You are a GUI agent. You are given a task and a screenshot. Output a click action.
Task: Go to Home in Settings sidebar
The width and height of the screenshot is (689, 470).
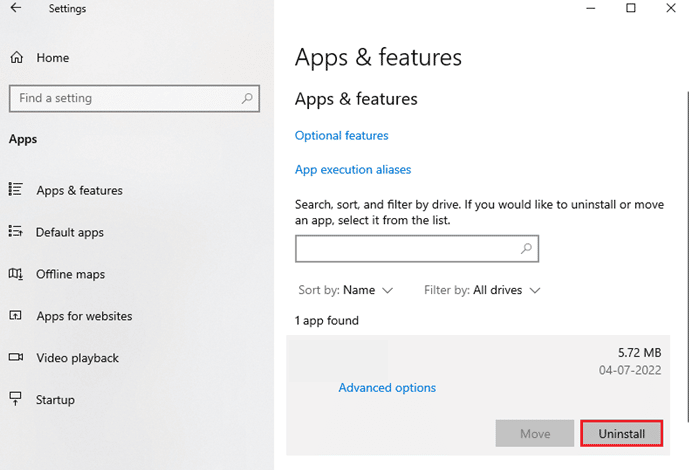click(52, 58)
